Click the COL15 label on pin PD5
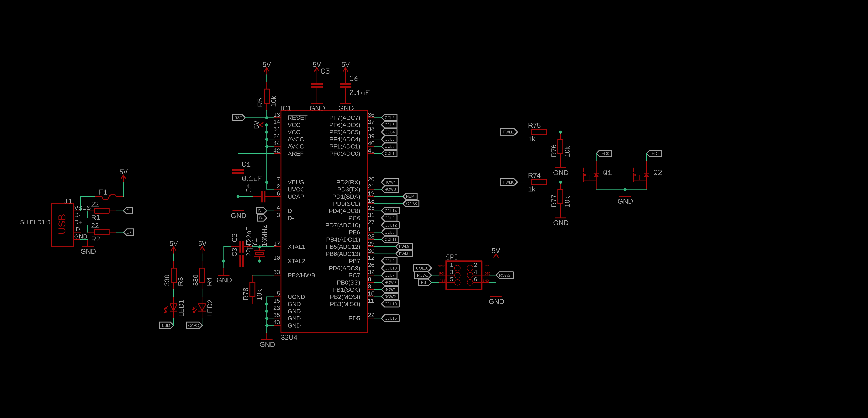 (x=390, y=318)
